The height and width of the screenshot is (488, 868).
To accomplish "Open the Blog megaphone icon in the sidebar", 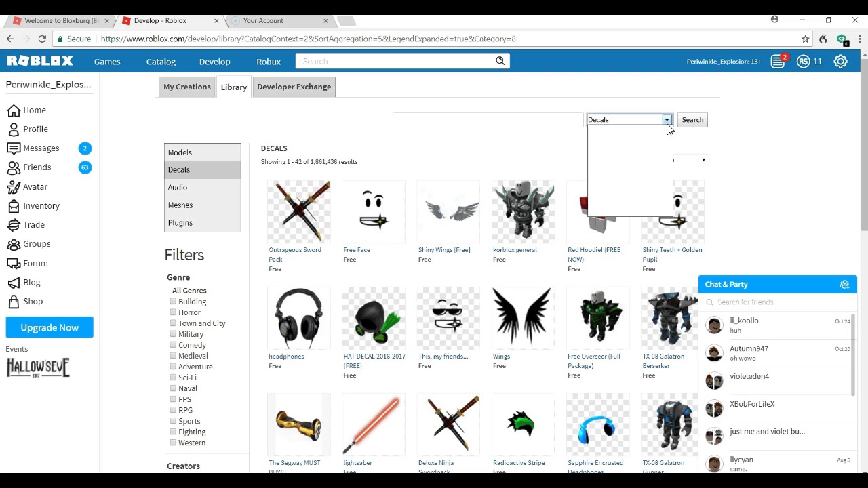I will click(14, 282).
